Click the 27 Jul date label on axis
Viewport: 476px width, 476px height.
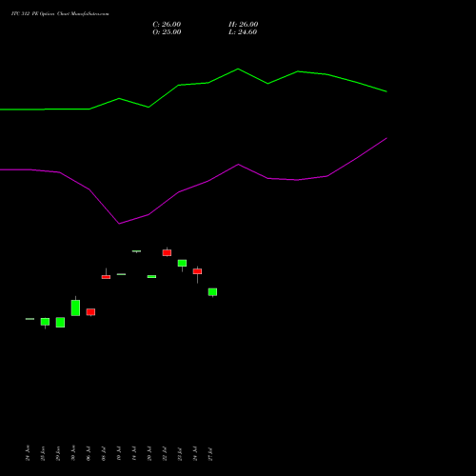tap(210, 454)
